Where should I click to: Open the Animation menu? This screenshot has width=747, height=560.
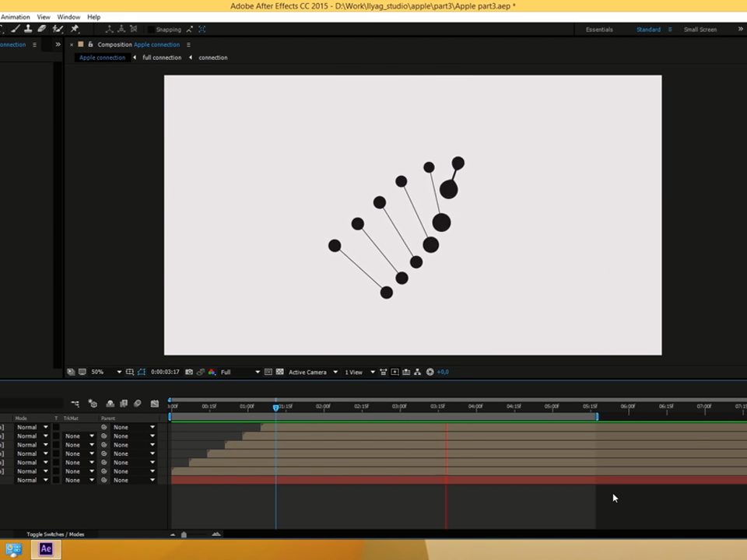tap(16, 16)
